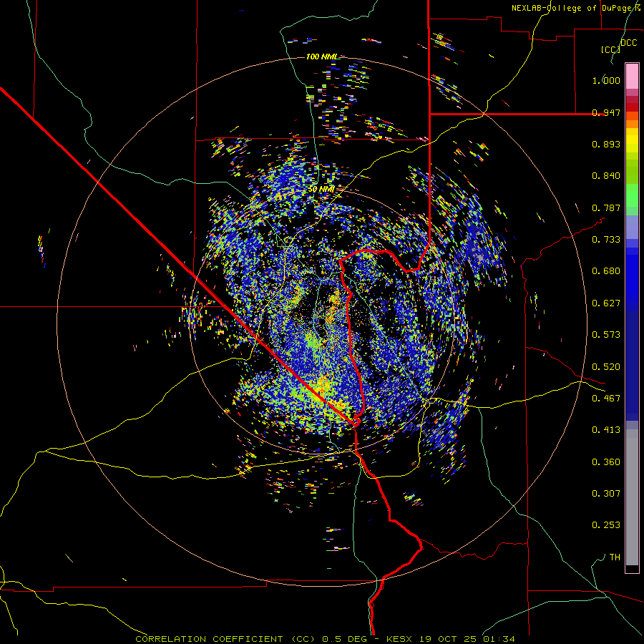Image resolution: width=644 pixels, height=644 pixels.
Task: Click the TH threshold label
Action: click(615, 557)
